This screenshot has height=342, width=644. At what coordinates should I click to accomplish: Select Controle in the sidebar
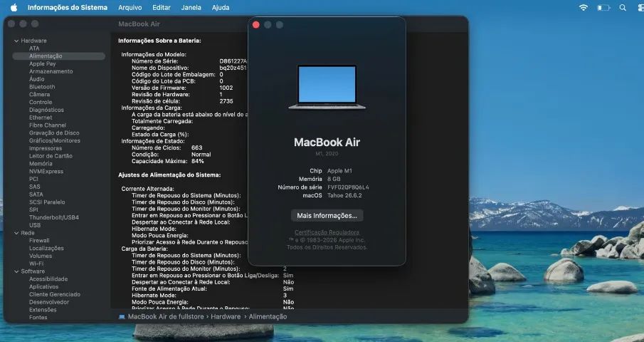pyautogui.click(x=41, y=102)
